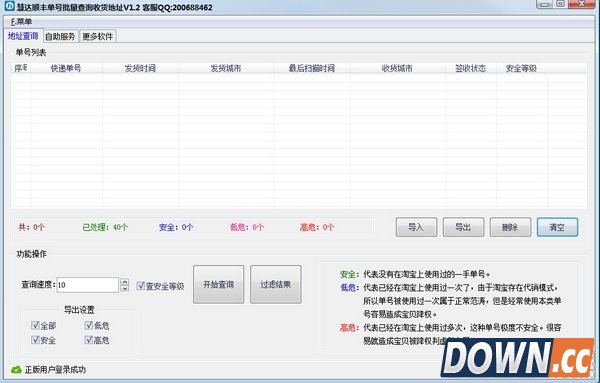Increase query speed with up arrow
This screenshot has width=600, height=383.
pos(124,282)
